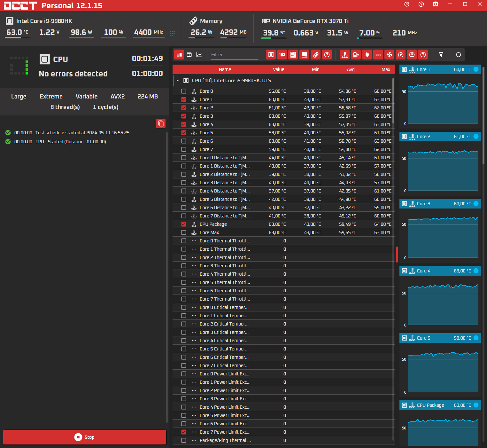Image resolution: width=487 pixels, height=448 pixels.
Task: Sort the table by the Value column
Action: (x=279, y=69)
